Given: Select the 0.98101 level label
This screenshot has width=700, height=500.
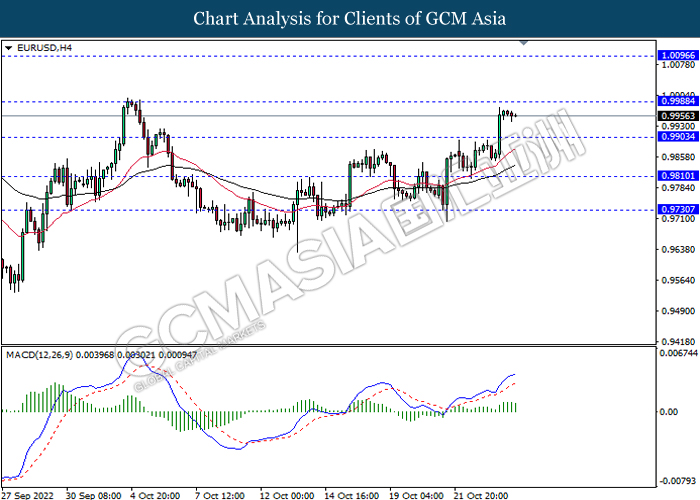Looking at the screenshot, I should tap(678, 176).
